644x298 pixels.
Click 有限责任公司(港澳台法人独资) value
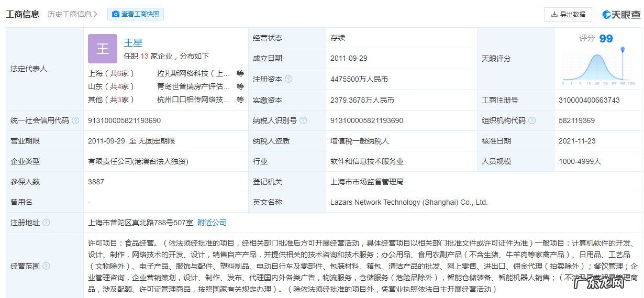tap(138, 161)
